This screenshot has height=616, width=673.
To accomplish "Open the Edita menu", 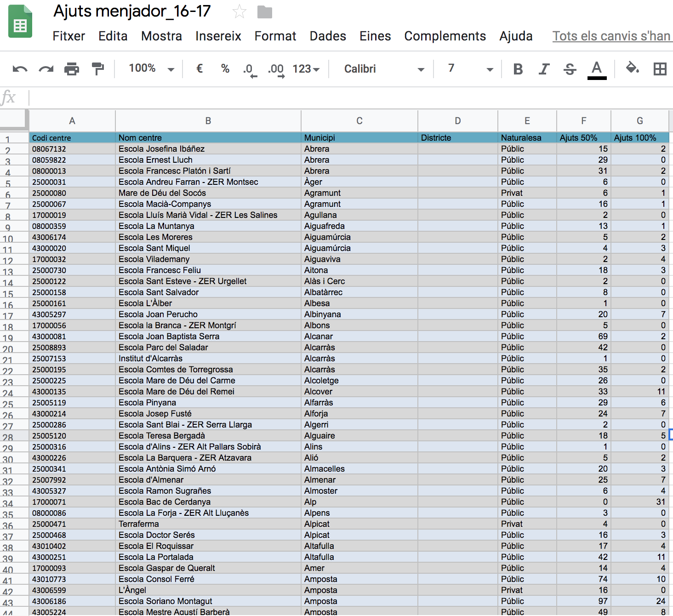I will [x=113, y=36].
